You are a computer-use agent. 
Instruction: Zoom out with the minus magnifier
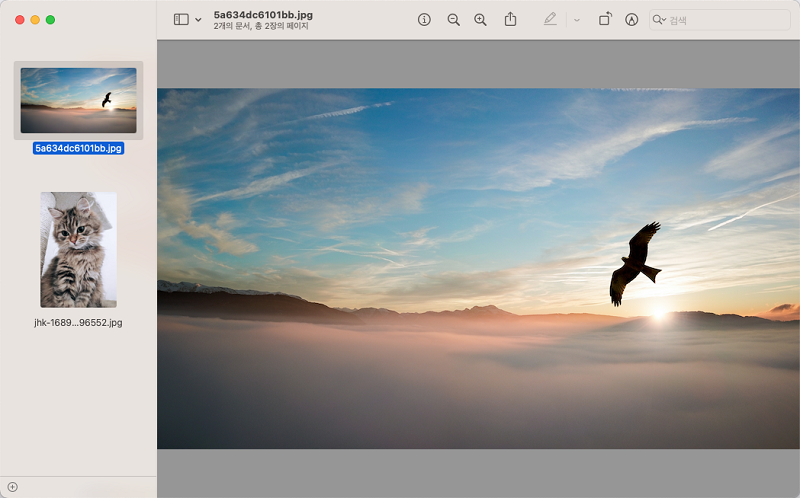tap(453, 20)
